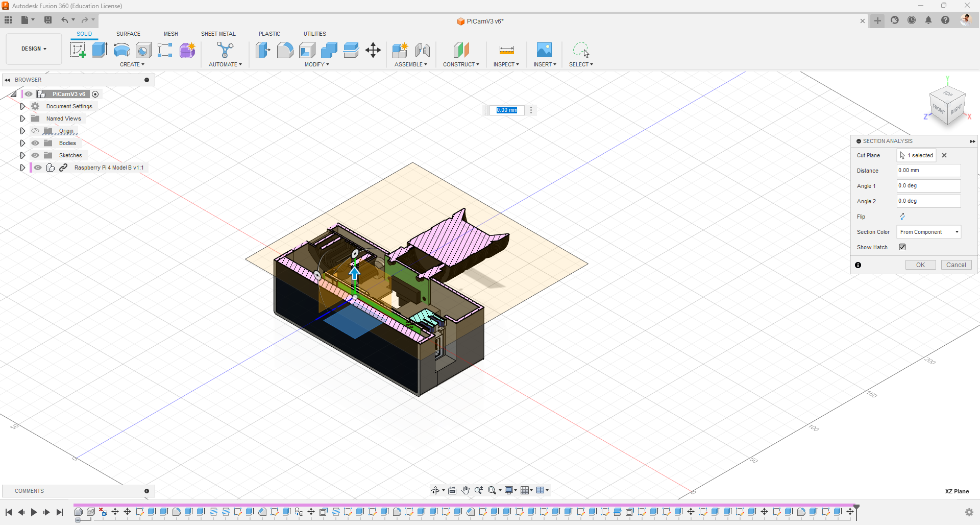Image resolution: width=980 pixels, height=525 pixels.
Task: Select the Extrude tool
Action: 100,50
